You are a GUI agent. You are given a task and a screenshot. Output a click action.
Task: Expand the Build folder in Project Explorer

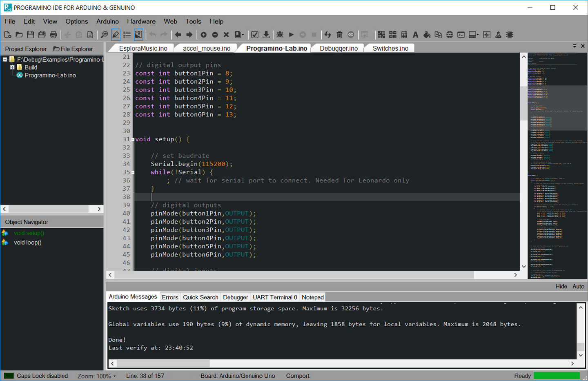(12, 67)
